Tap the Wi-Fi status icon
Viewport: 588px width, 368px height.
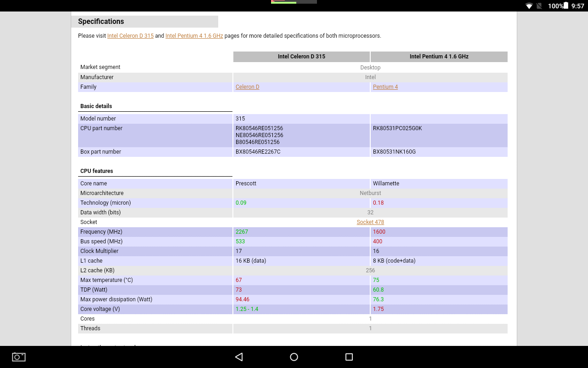(x=529, y=6)
